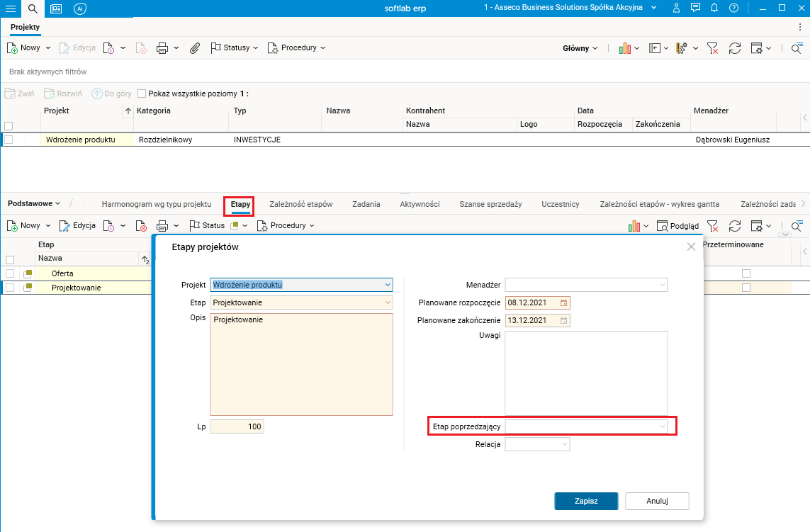This screenshot has width=810, height=532.
Task: Check the Wdrożenie produktu row checkbox
Action: click(9, 140)
